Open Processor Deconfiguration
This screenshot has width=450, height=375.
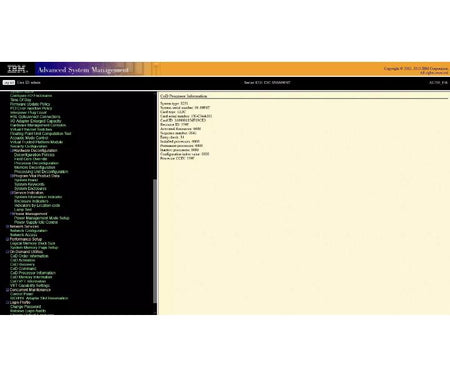[36, 163]
